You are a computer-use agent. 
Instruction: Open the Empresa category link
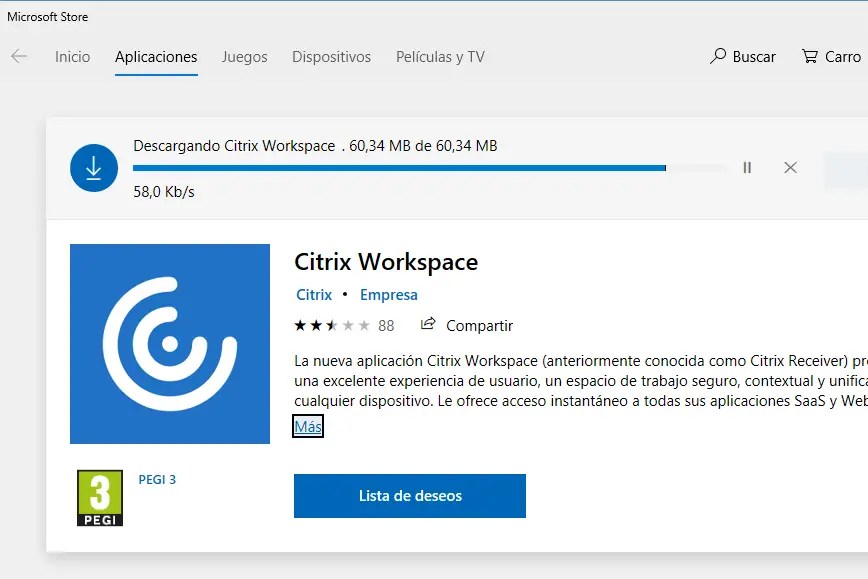pyautogui.click(x=389, y=294)
